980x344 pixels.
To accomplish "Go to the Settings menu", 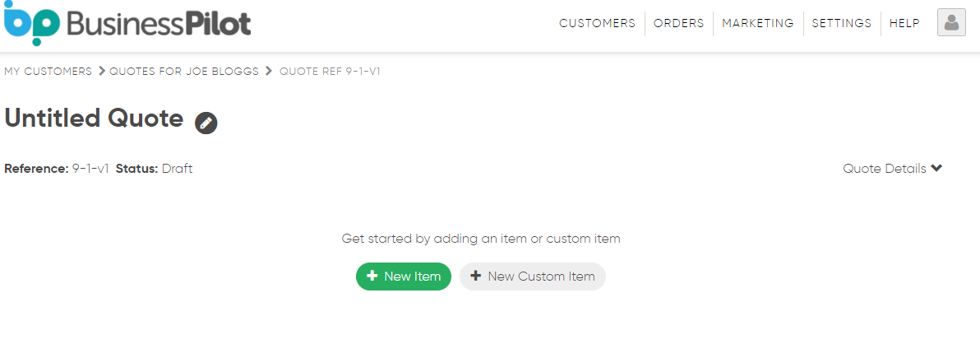I will [841, 23].
